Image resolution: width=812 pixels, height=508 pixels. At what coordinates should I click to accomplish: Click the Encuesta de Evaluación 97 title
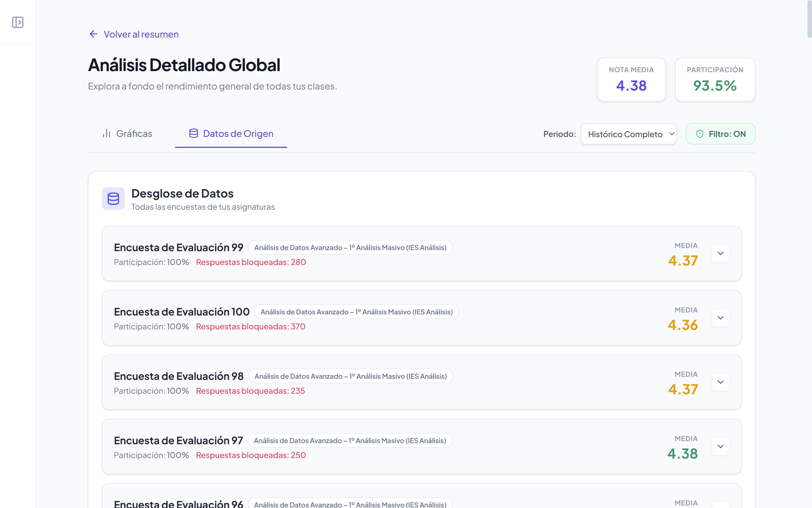(178, 441)
